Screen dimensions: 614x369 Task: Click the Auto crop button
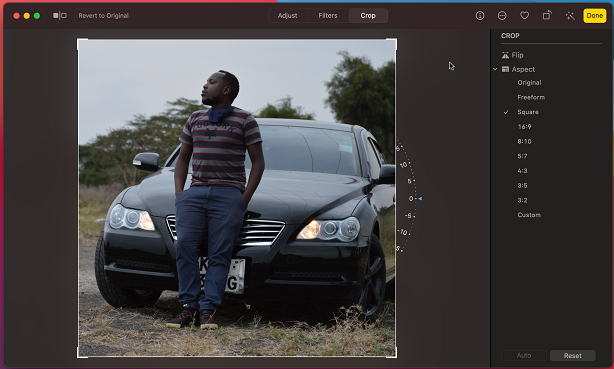(x=524, y=356)
